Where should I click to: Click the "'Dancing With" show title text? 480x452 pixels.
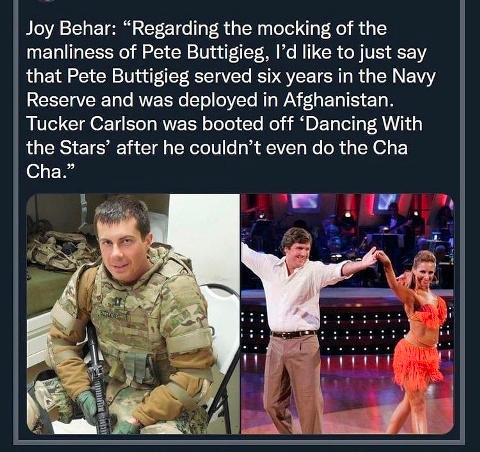[x=361, y=124]
